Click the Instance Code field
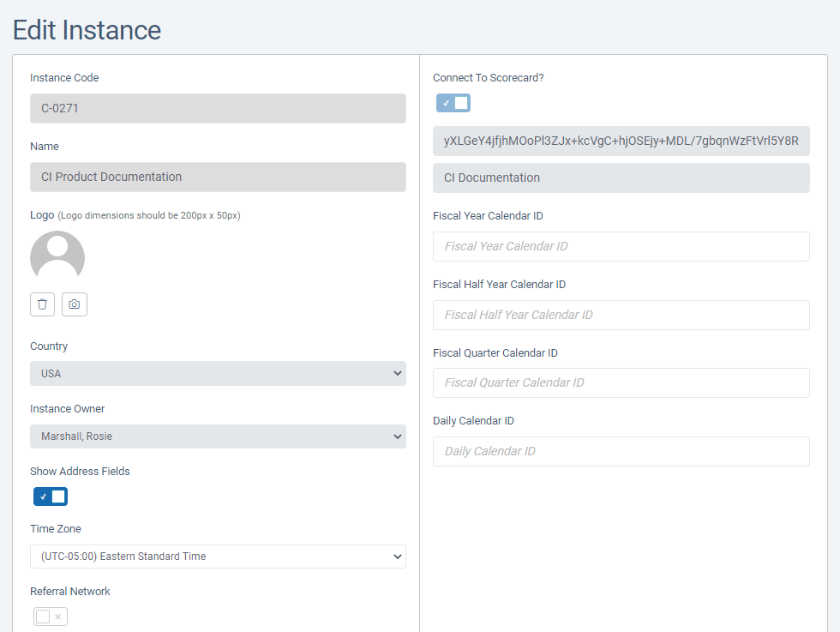Image resolution: width=840 pixels, height=632 pixels. point(218,109)
